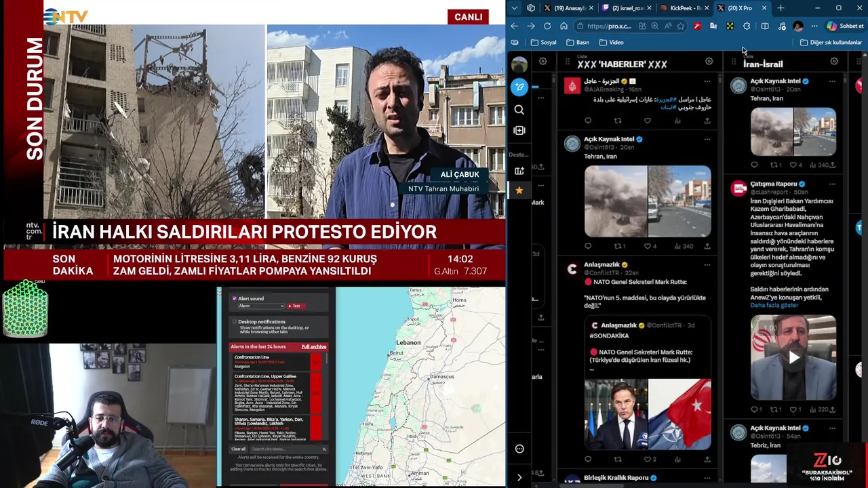Screen dimensions: 868x488
Task: Open Basın bookmarks folder
Action: (577, 42)
